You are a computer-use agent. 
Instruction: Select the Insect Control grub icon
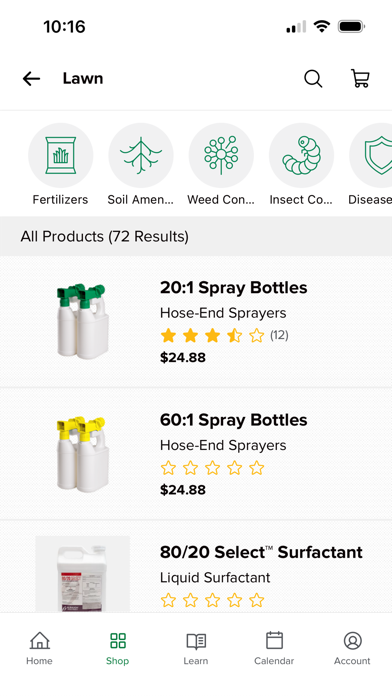[301, 155]
